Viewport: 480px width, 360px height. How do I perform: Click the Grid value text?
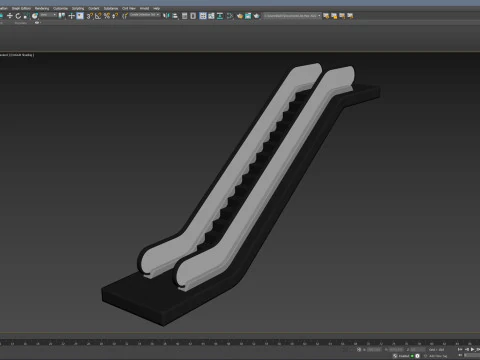coord(437,349)
